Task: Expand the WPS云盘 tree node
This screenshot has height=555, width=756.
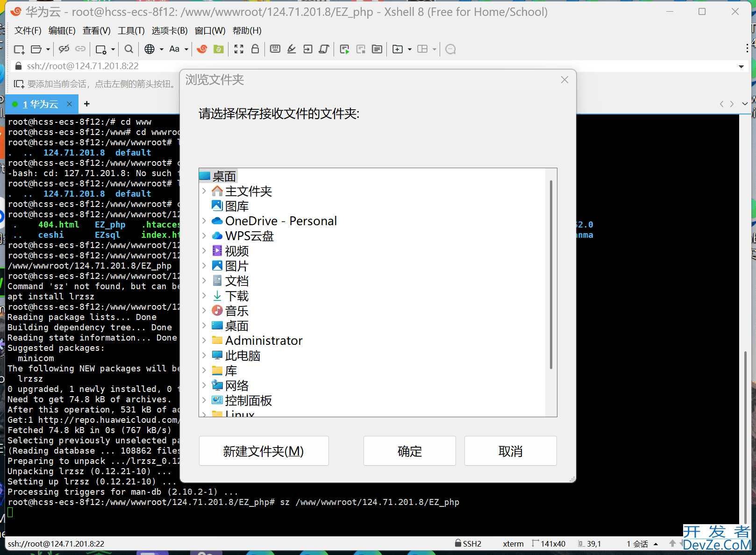Action: (x=204, y=235)
